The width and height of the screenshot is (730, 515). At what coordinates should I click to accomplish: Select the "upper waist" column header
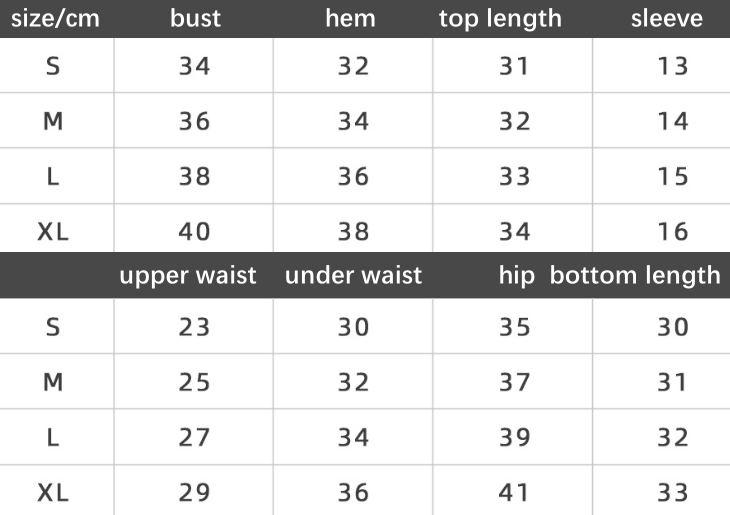[188, 275]
